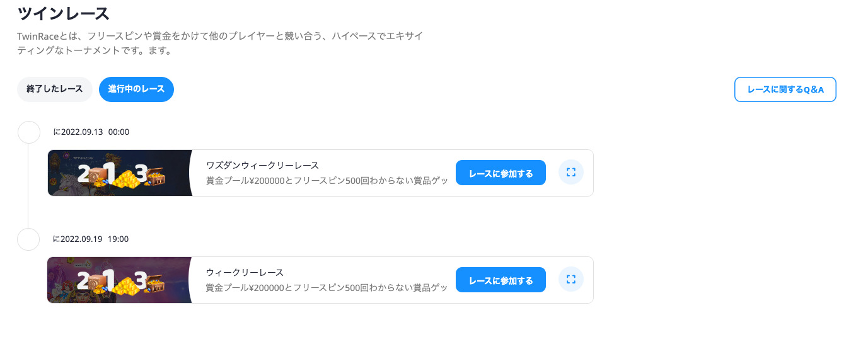Click レースに参加する for the 09.19 ウィークリーレース
868x349 pixels.
tap(501, 280)
